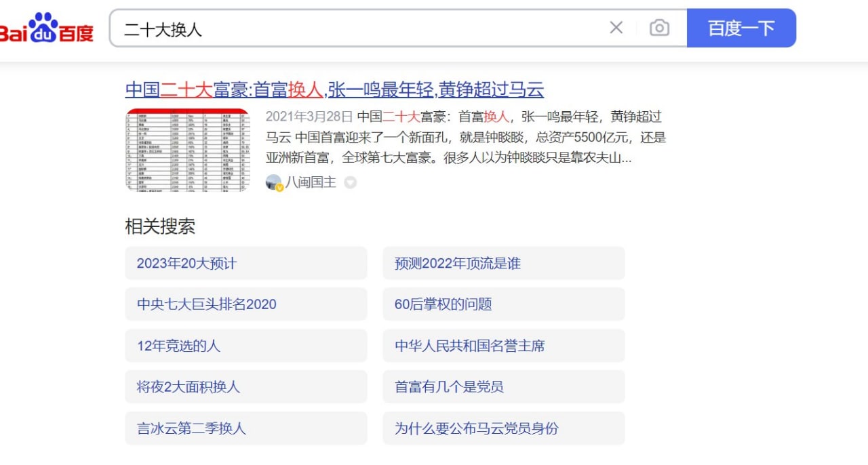Screen dimensions: 868x465
Task: Select related search 将夜2大面积换人
Action: [245, 387]
